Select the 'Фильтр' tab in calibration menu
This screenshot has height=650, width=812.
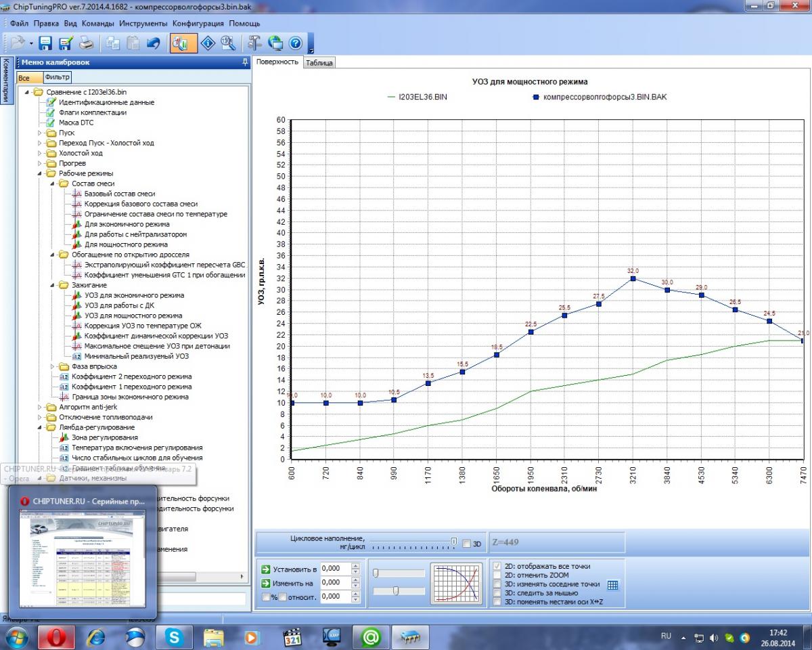pos(58,77)
